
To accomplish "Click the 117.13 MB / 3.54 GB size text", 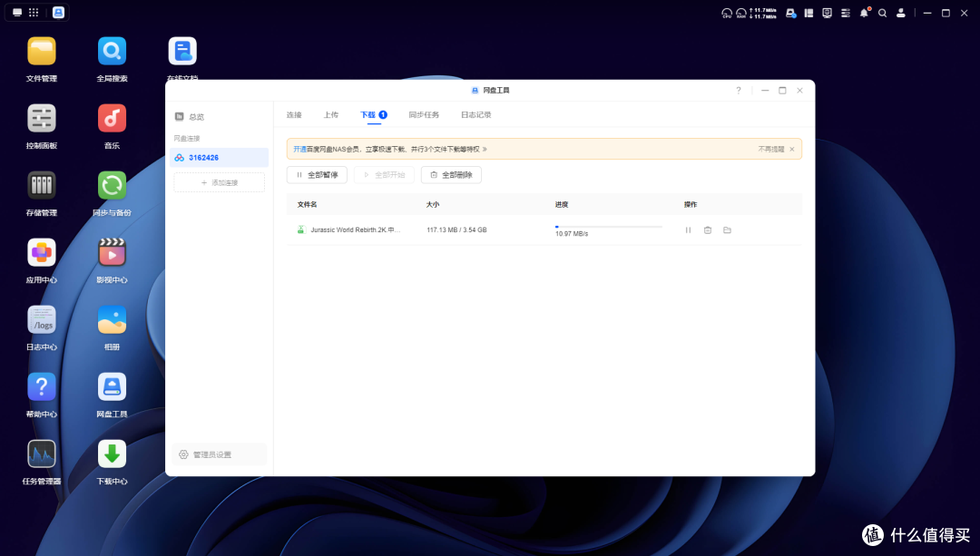I will click(x=456, y=229).
